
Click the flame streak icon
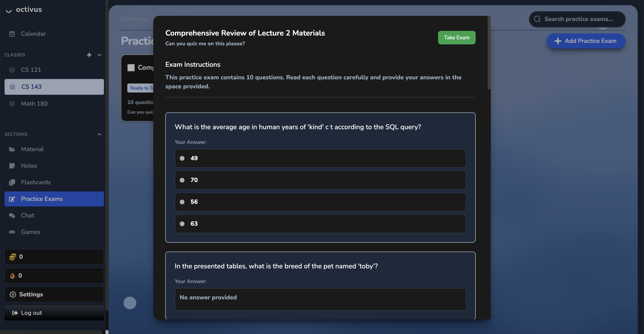click(12, 276)
